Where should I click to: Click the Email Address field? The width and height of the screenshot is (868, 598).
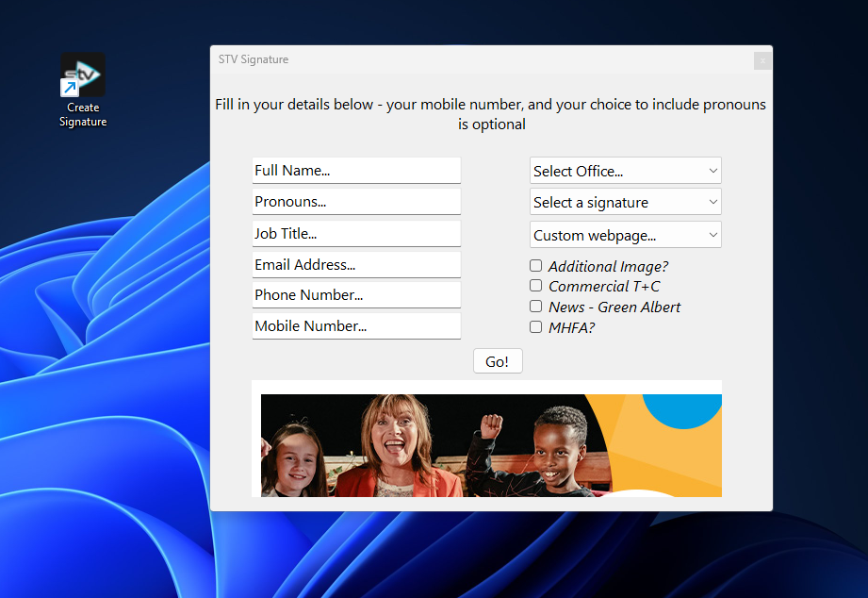pyautogui.click(x=356, y=264)
